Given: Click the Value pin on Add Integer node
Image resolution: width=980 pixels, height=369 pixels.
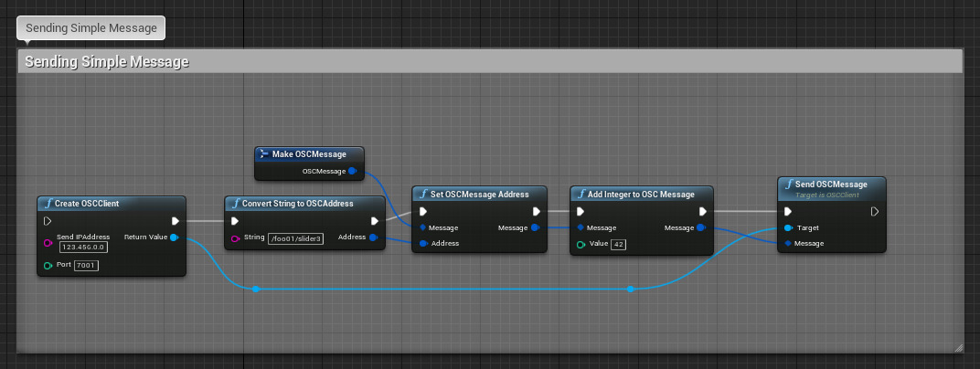Looking at the screenshot, I should (581, 244).
